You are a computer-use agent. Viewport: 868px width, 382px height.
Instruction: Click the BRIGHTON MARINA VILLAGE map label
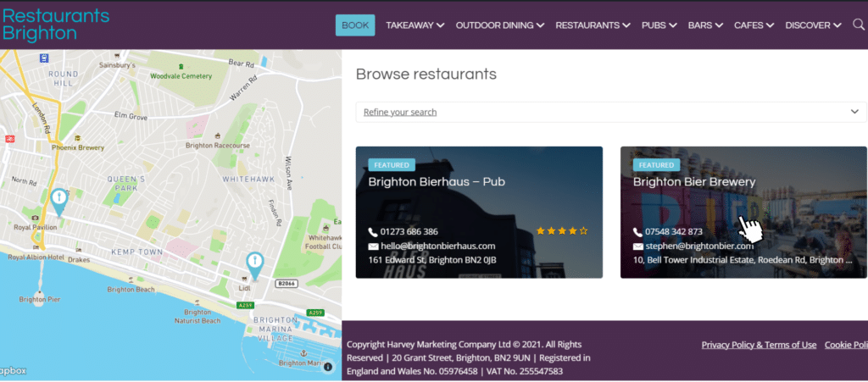click(x=276, y=329)
